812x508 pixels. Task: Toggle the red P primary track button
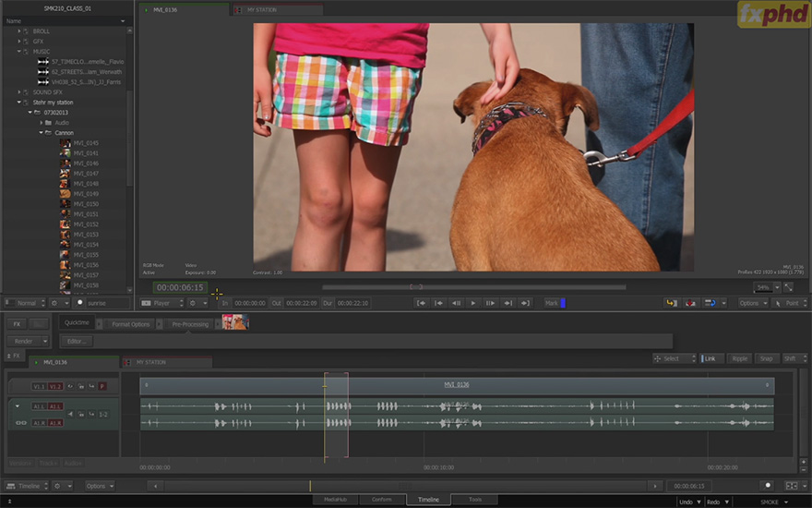pyautogui.click(x=102, y=386)
